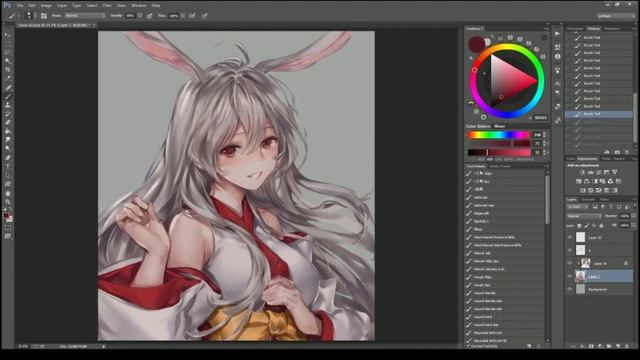Select the Clone Stamp tool
640x360 pixels.
(8, 105)
